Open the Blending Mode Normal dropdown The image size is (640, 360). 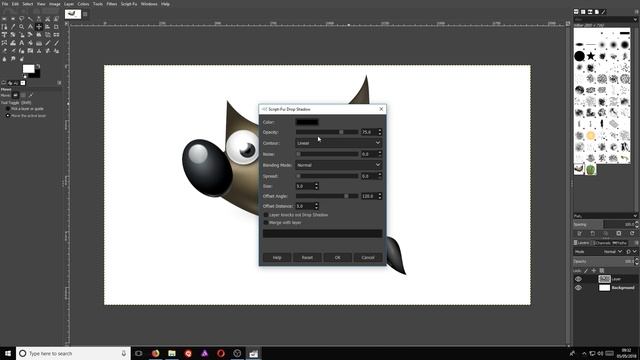(338, 165)
